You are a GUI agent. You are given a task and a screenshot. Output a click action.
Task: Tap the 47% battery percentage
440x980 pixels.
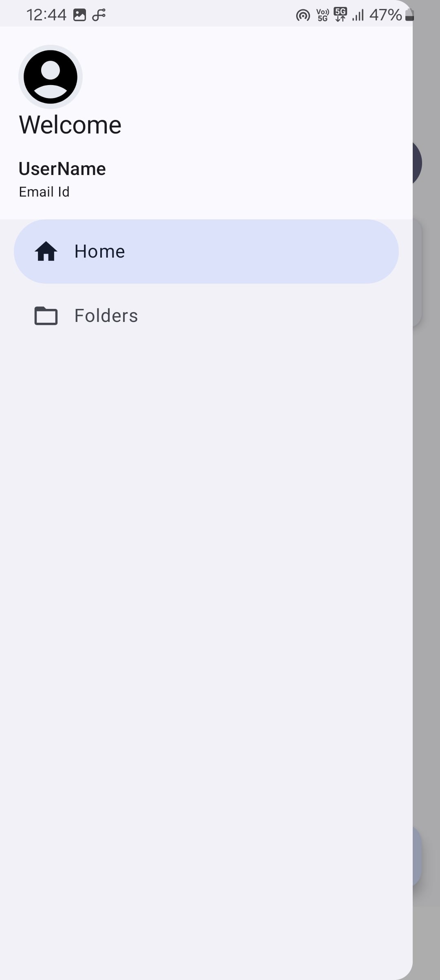pos(385,15)
